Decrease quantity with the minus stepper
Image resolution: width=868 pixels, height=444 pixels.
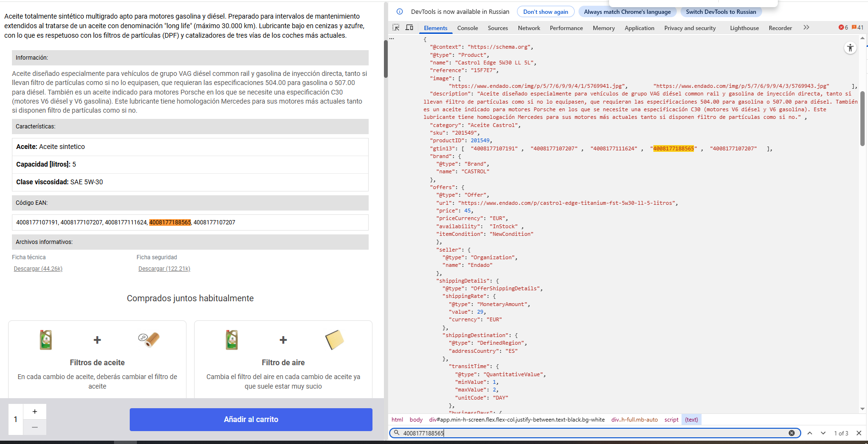[x=35, y=427]
